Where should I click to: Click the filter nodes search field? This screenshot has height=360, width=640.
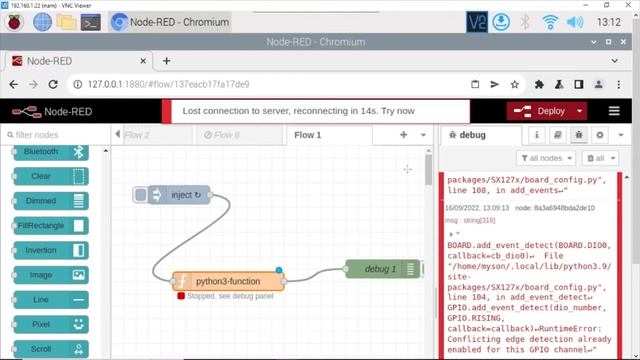pyautogui.click(x=56, y=135)
